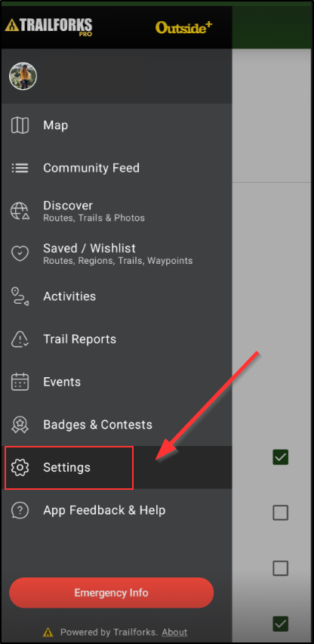Check the unchecked box above Emergency Info
The width and height of the screenshot is (314, 644).
tap(281, 568)
